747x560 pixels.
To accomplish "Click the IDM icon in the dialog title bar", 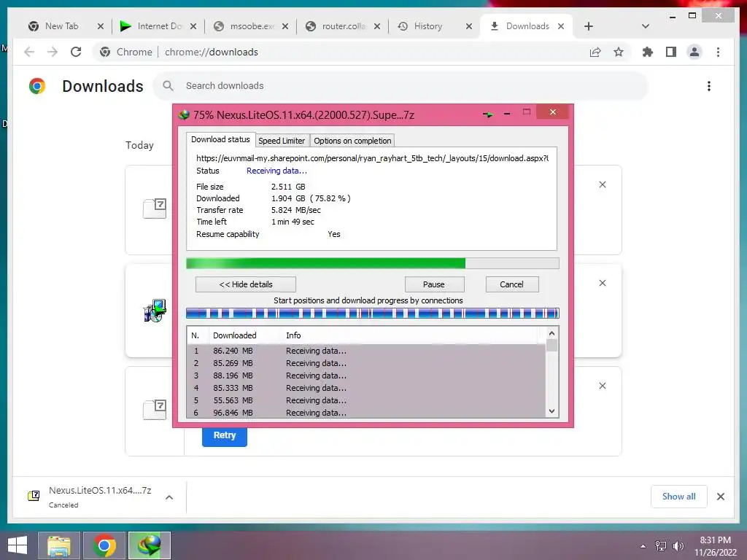I will (x=184, y=114).
